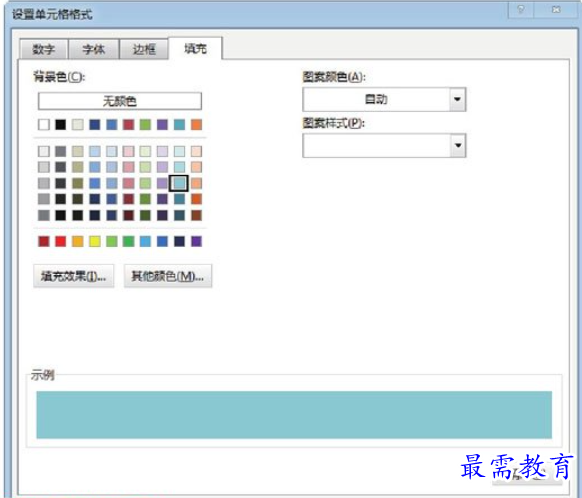Pick dark red in the standard colors row

(x=44, y=241)
